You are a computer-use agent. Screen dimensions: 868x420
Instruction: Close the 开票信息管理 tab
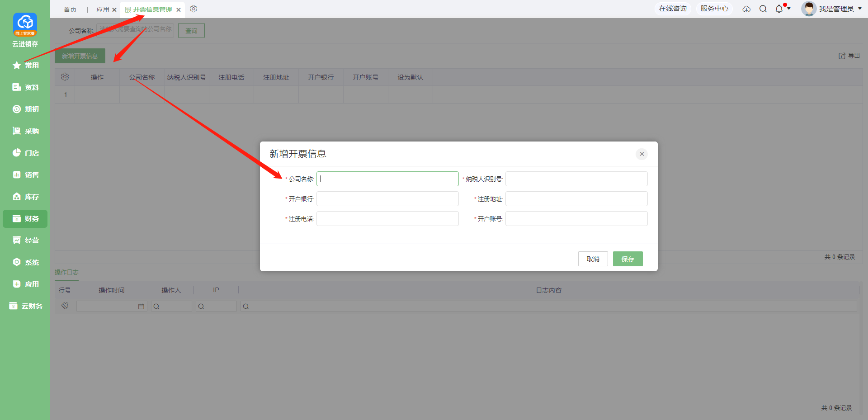click(179, 9)
